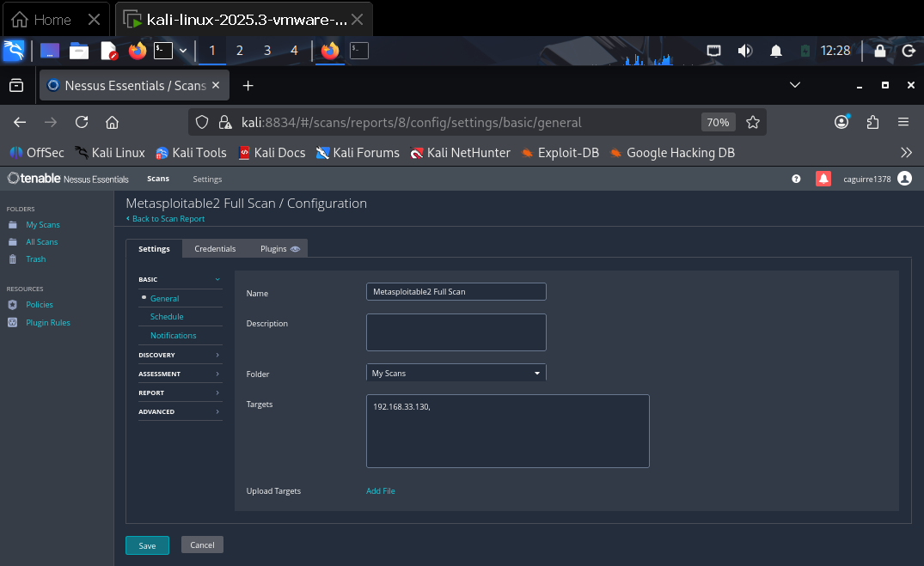The image size is (924, 566).
Task: Click the Firefox reload page icon
Action: pos(82,122)
